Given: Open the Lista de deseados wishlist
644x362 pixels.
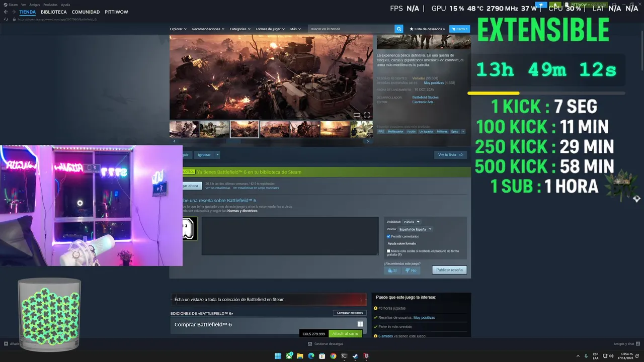Looking at the screenshot, I should pos(428,29).
